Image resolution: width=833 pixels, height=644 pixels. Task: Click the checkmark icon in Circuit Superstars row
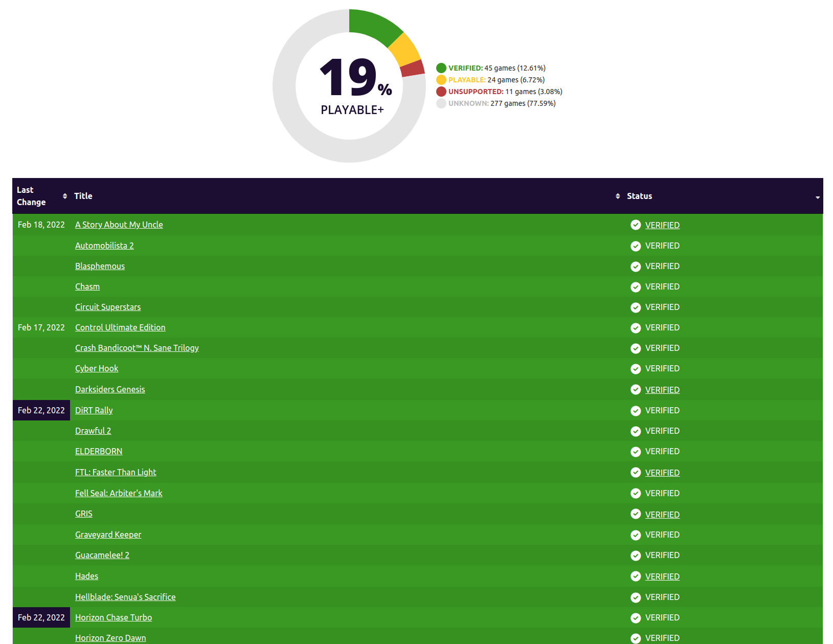636,307
